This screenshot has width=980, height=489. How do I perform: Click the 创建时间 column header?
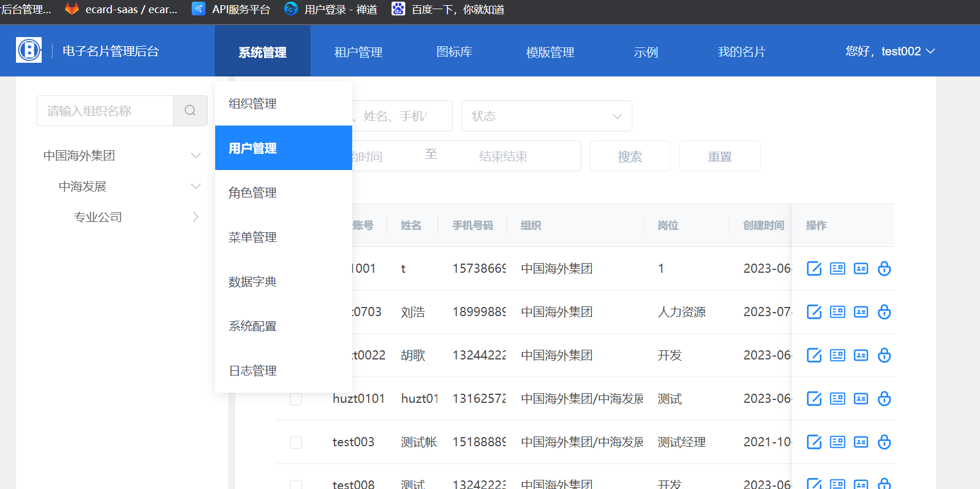pos(764,225)
